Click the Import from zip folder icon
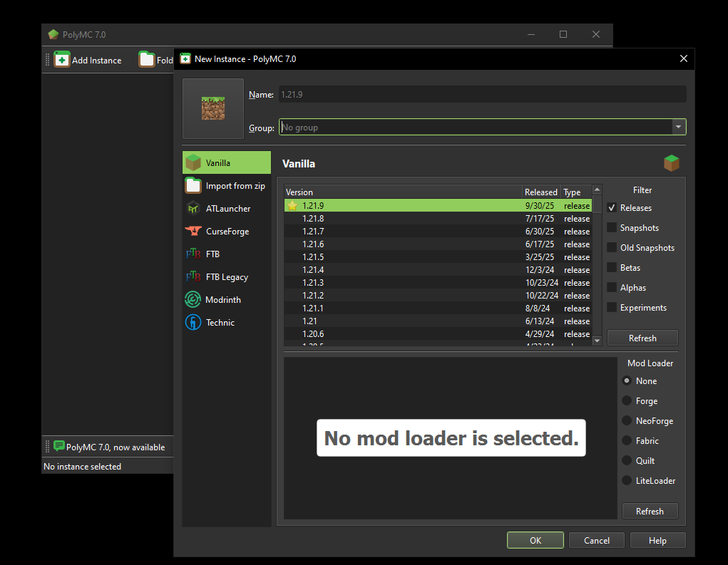728x565 pixels. pos(193,185)
